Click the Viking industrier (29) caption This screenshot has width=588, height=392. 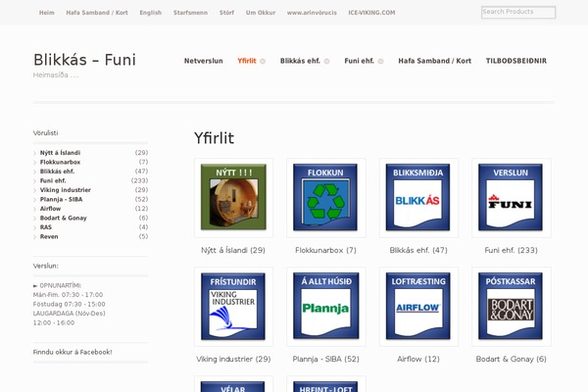(233, 359)
